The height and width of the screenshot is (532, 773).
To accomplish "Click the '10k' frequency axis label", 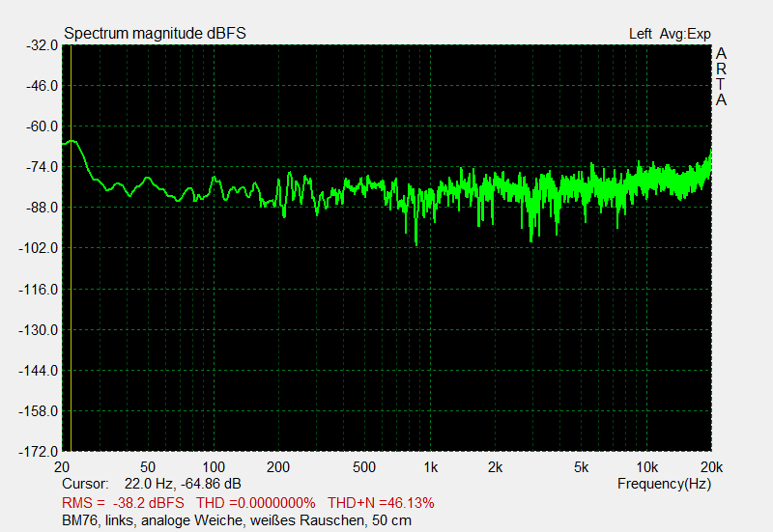I will click(646, 467).
